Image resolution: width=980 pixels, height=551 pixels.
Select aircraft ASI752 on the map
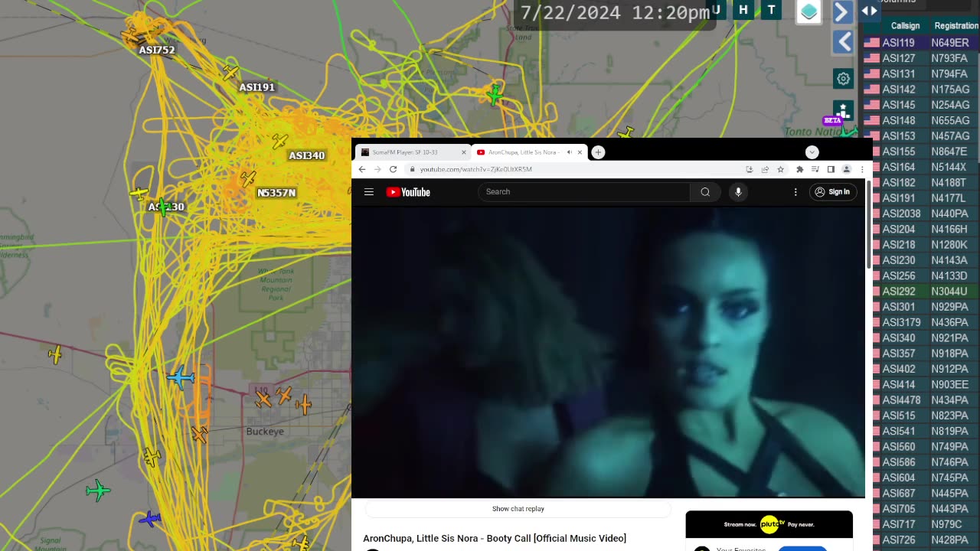[156, 50]
